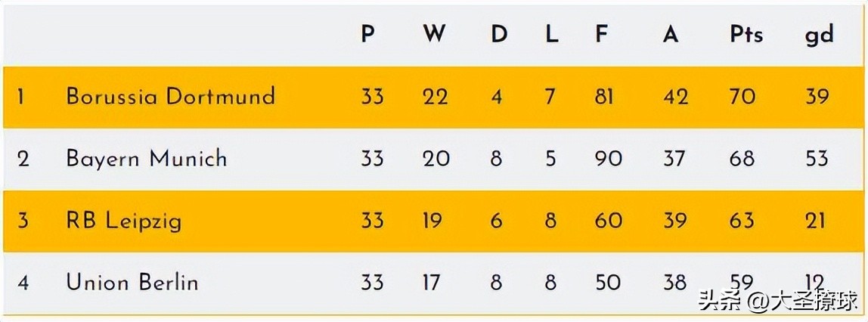Click rank number 1 in the table
The width and height of the screenshot is (868, 322).
[21, 97]
